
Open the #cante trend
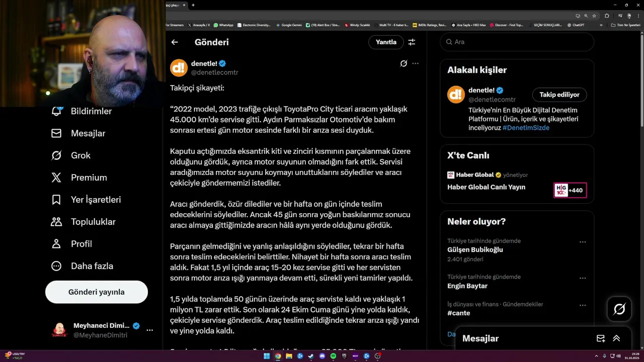(x=459, y=313)
